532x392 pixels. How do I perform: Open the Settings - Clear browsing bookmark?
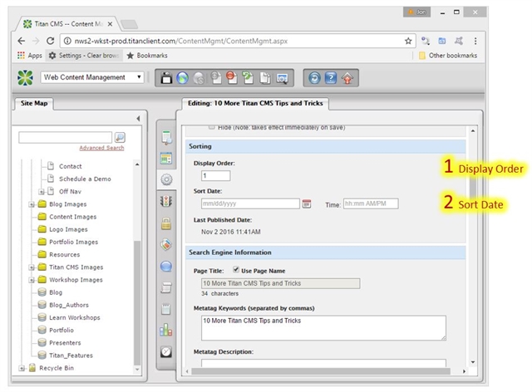pos(84,56)
